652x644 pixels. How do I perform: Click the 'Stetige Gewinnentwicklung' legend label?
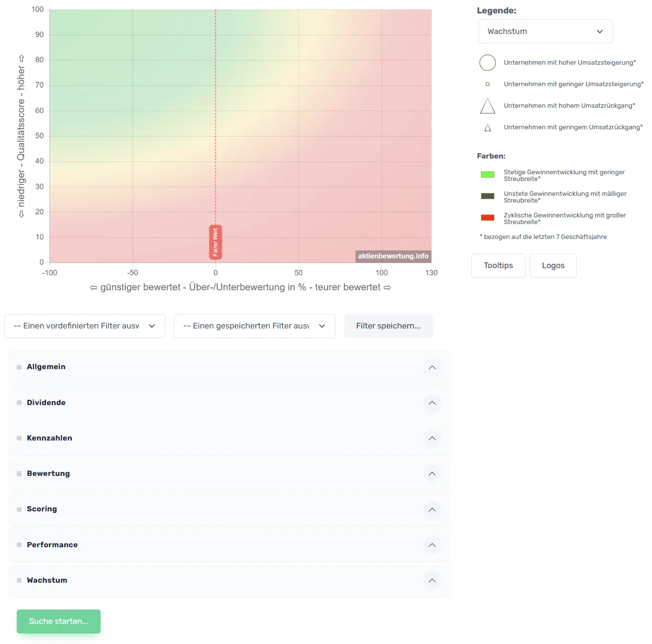[x=564, y=176]
